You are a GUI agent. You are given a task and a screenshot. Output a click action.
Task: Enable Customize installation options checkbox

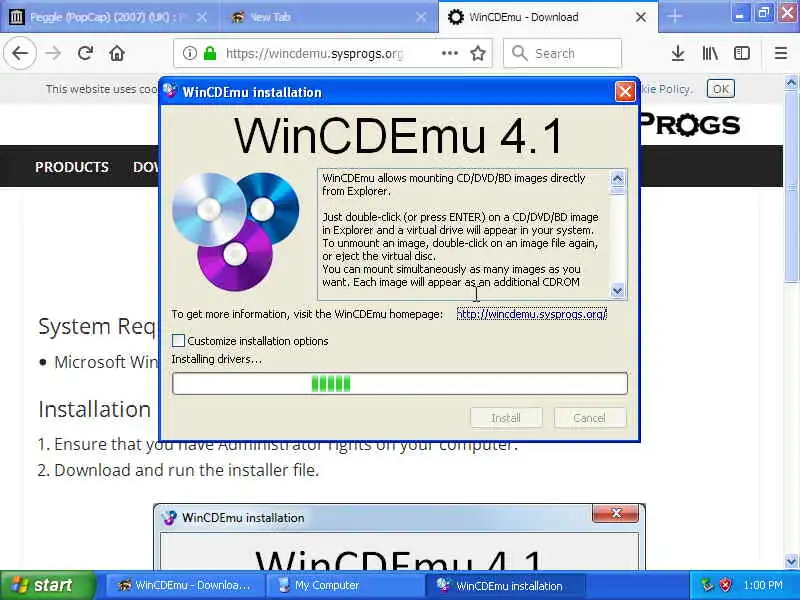coord(178,341)
